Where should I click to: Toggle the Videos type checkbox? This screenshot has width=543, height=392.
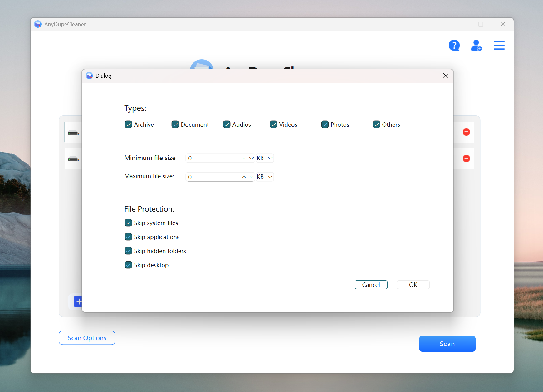coord(273,125)
